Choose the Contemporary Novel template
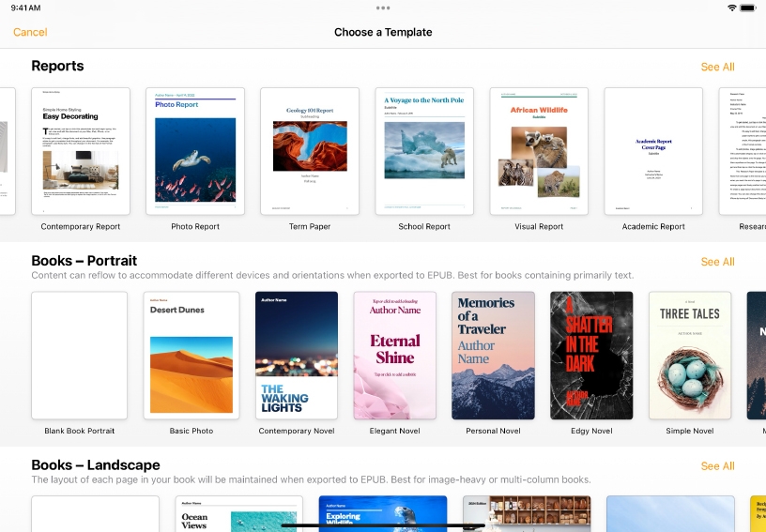The height and width of the screenshot is (532, 766). pyautogui.click(x=297, y=355)
